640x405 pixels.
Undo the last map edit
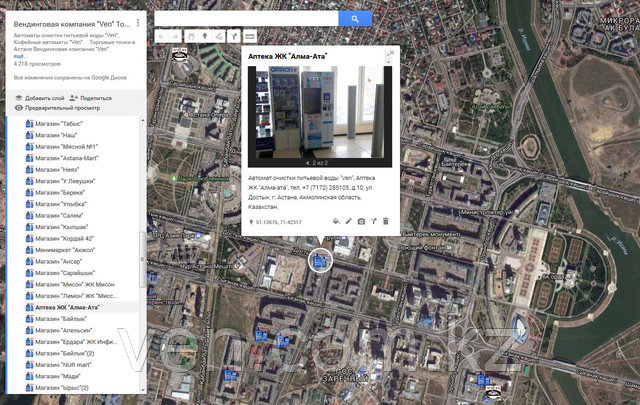point(162,37)
